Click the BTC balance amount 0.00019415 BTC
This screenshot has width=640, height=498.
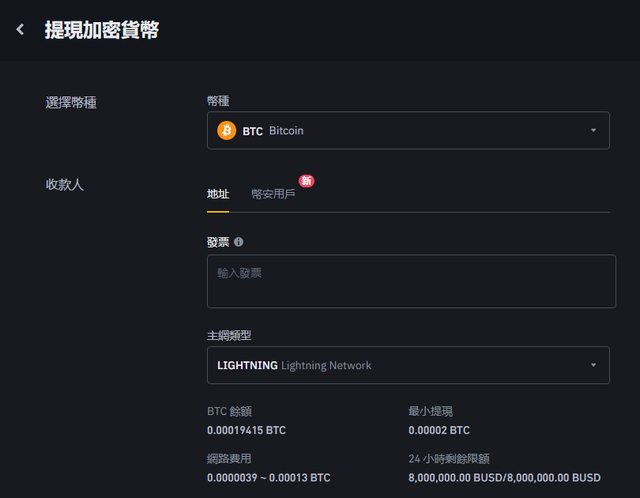tap(246, 430)
